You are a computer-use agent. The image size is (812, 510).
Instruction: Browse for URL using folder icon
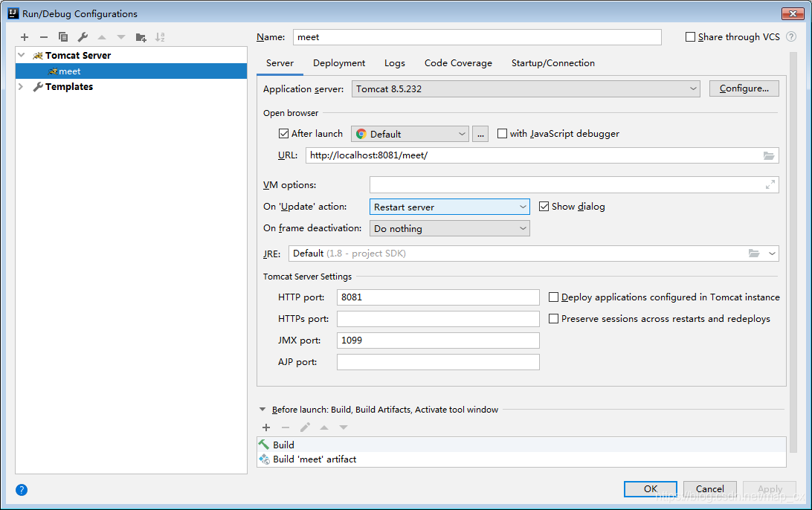(769, 155)
